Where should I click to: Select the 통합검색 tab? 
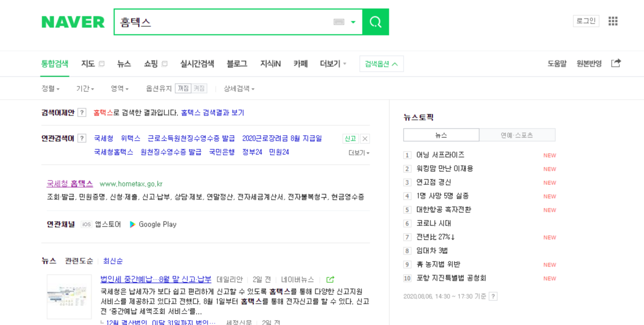(x=55, y=64)
